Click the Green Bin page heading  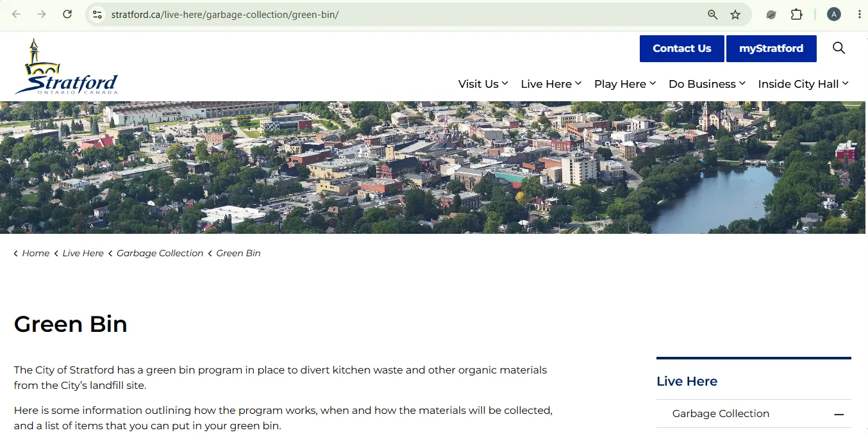[x=71, y=324]
